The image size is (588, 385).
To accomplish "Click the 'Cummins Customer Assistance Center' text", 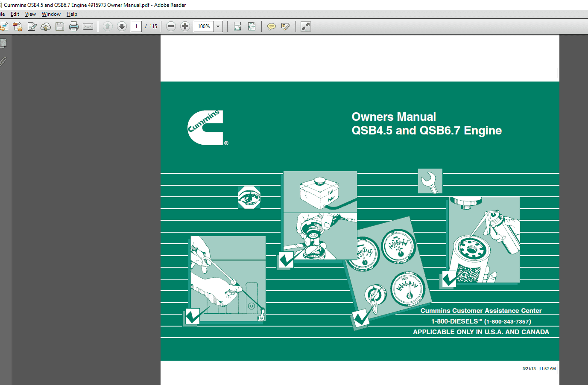I will point(481,311).
